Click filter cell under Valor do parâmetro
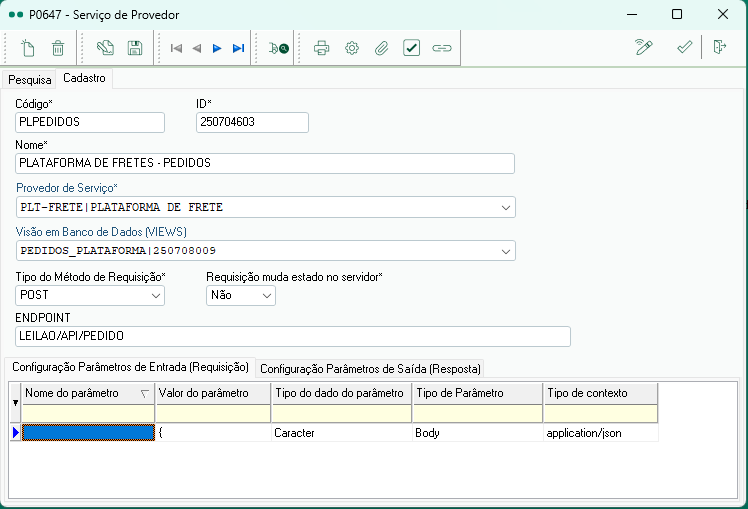 pos(213,414)
